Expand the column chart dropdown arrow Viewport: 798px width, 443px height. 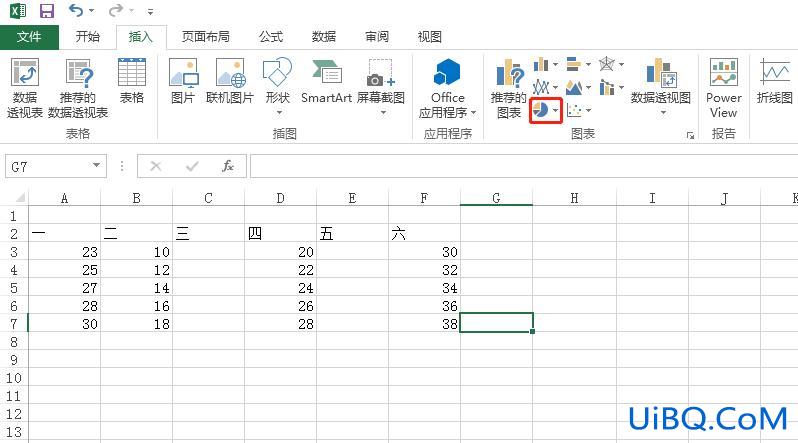tap(555, 64)
